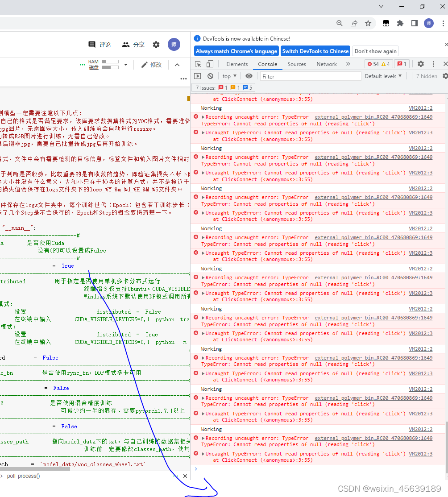Click the Always match Chrome's language button
Image resolution: width=448 pixels, height=497 pixels.
point(236,51)
